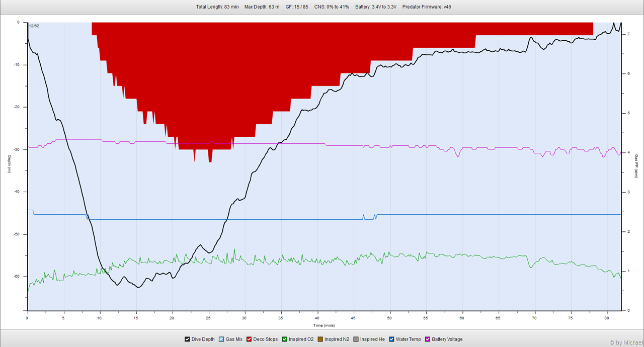Show the Inspired N2 series
Screen dimensions: 644x347
tap(320, 339)
